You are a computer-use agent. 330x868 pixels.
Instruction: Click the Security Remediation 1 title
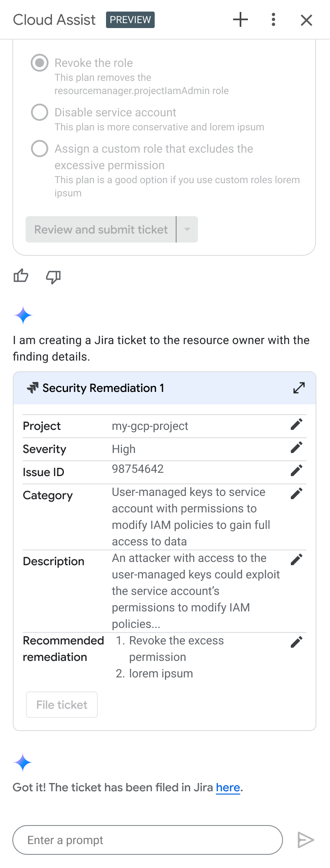click(x=103, y=388)
